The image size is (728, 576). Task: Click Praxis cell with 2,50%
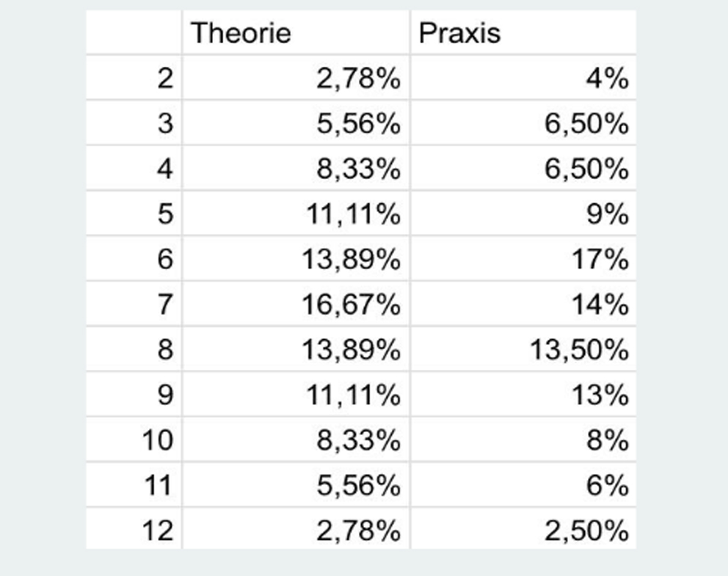(523, 531)
